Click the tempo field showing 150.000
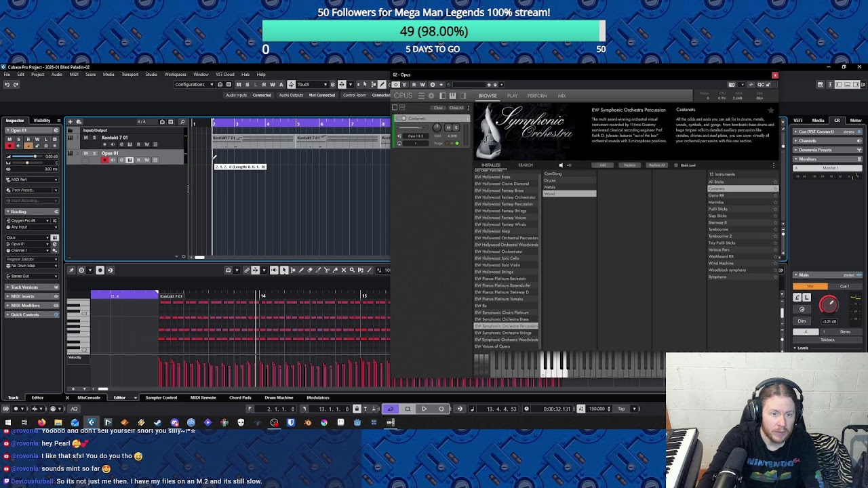868x488 pixels. coord(597,409)
